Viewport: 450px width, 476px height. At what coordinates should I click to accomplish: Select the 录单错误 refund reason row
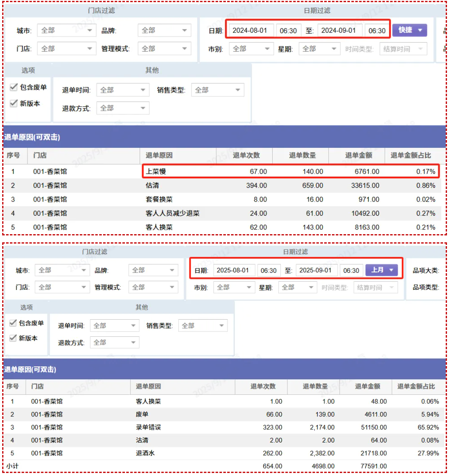(x=149, y=427)
